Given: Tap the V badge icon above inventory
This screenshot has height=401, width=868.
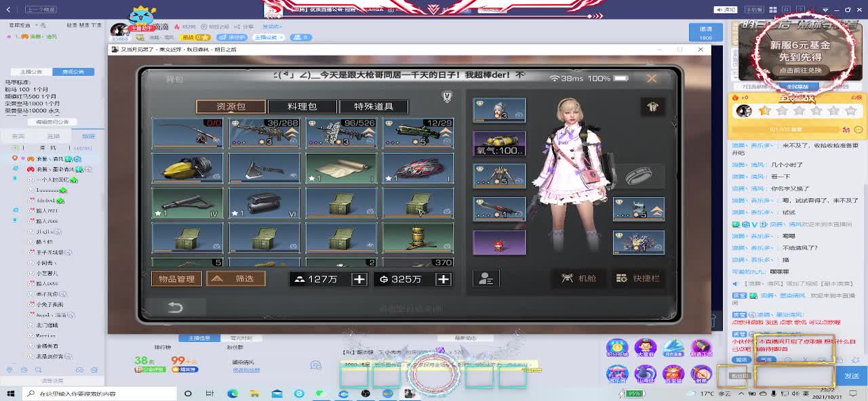Looking at the screenshot, I should pyautogui.click(x=447, y=97).
